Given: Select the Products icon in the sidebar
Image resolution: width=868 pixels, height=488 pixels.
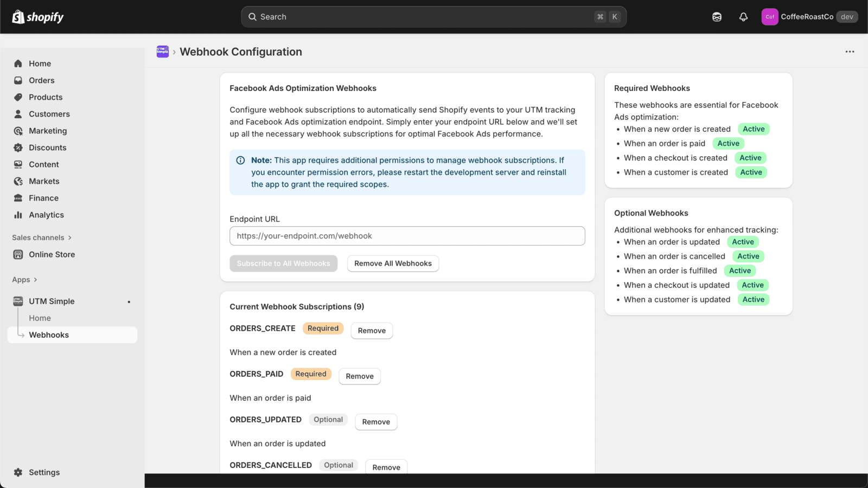Looking at the screenshot, I should coord(18,97).
